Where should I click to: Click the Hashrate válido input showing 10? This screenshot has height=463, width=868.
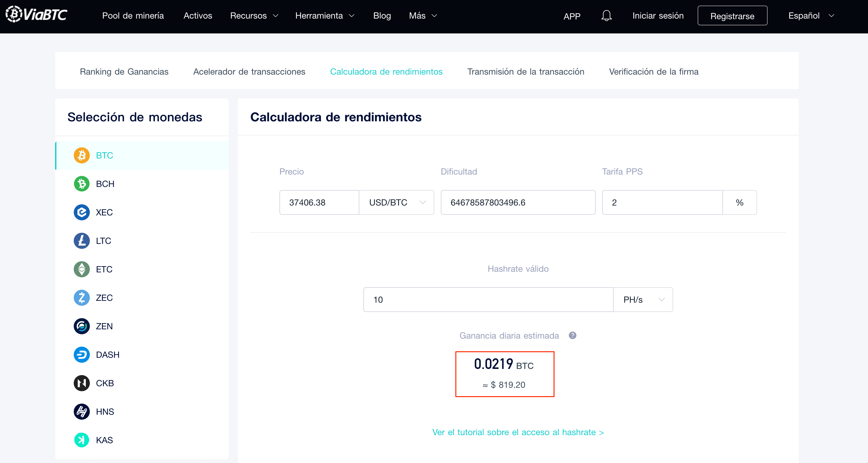(488, 299)
